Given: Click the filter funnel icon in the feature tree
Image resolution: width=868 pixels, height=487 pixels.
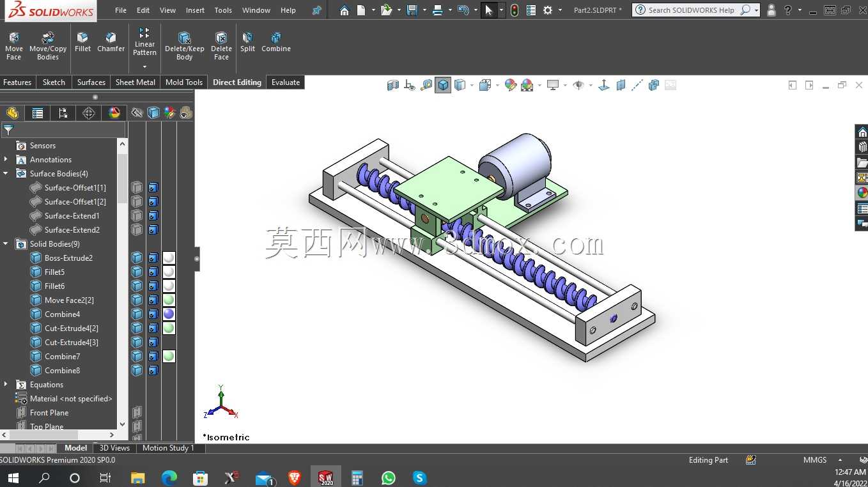Looking at the screenshot, I should (8, 130).
